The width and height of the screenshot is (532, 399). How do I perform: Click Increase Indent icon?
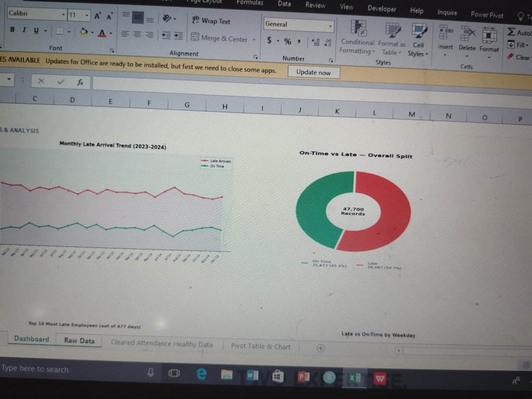[178, 36]
